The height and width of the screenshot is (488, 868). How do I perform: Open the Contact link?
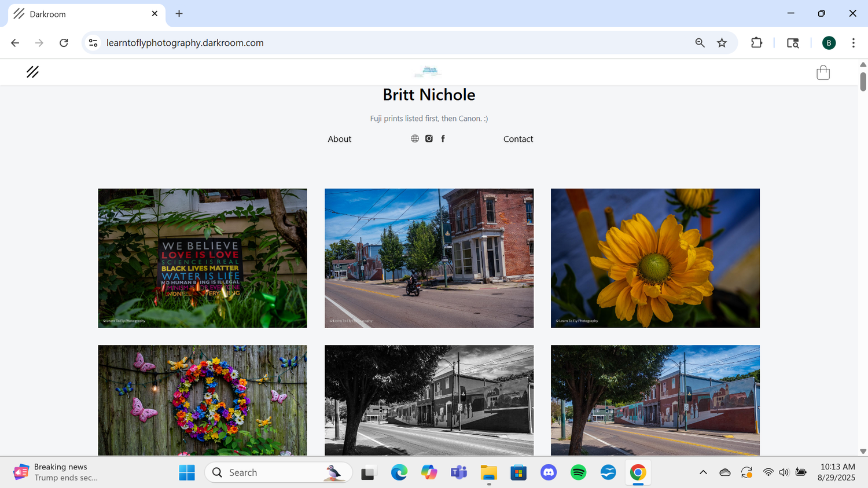pyautogui.click(x=518, y=139)
